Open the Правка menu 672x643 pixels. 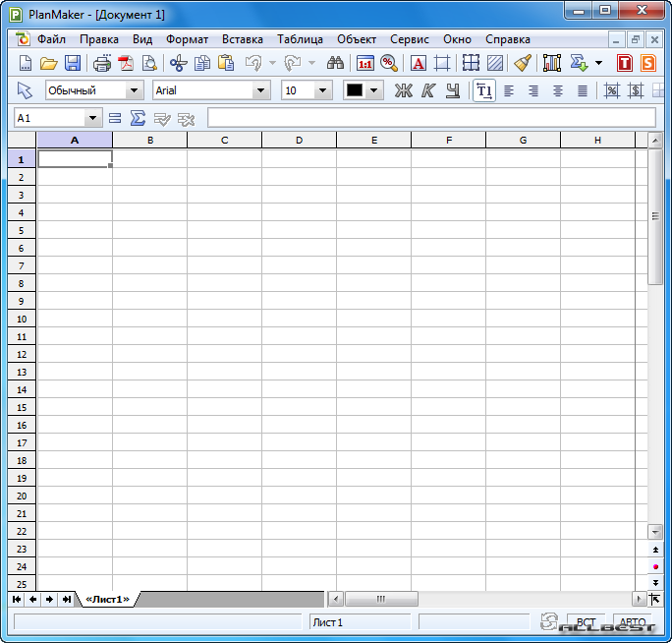tap(99, 39)
